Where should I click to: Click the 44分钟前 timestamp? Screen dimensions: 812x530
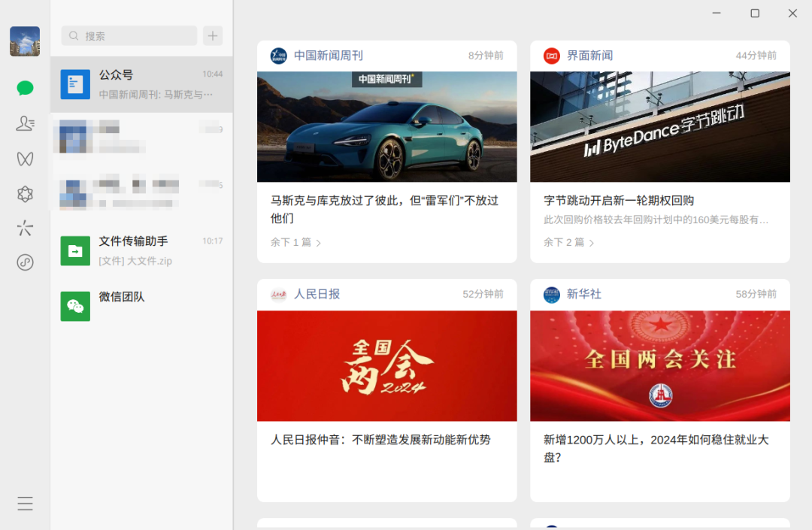[x=756, y=56]
